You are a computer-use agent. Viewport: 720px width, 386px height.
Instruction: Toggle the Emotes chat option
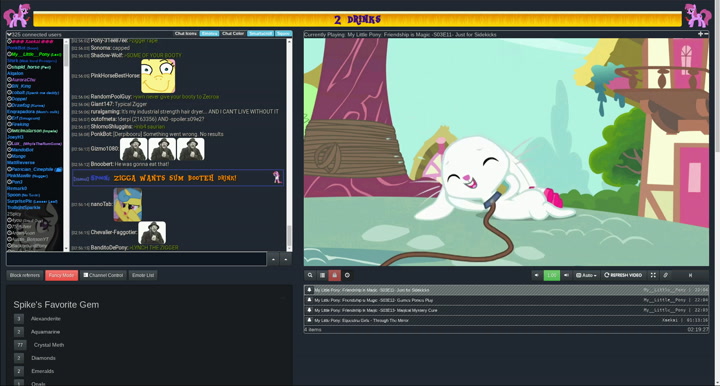[209, 34]
